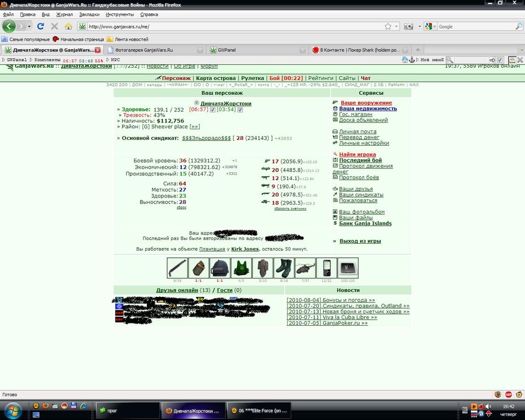The height and width of the screenshot is (420, 525).
Task: Open the Файл menu
Action: 8,15
